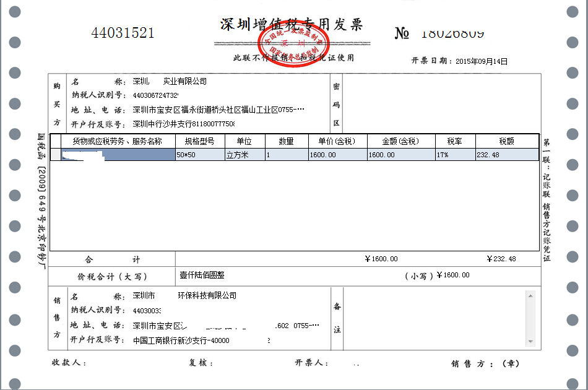Click the invoice title 深圳增值税专用发票
The height and width of the screenshot is (390, 588).
(x=292, y=25)
